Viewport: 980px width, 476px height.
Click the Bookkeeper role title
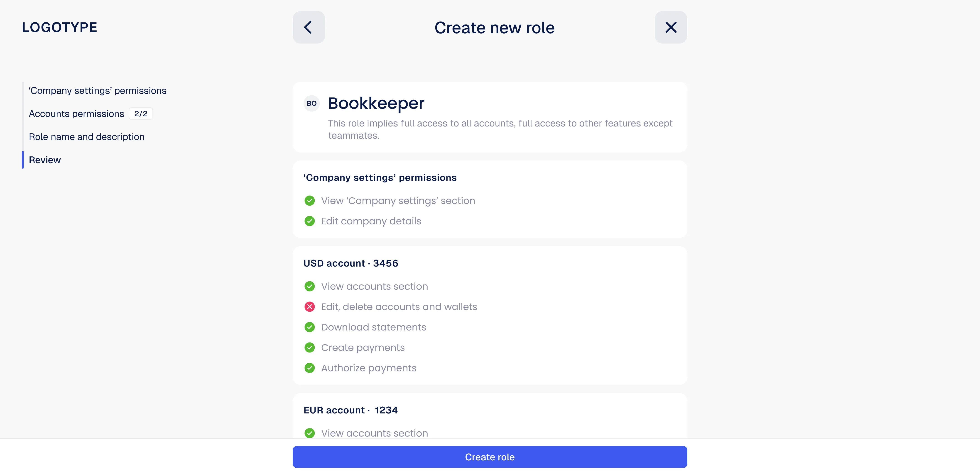tap(376, 103)
